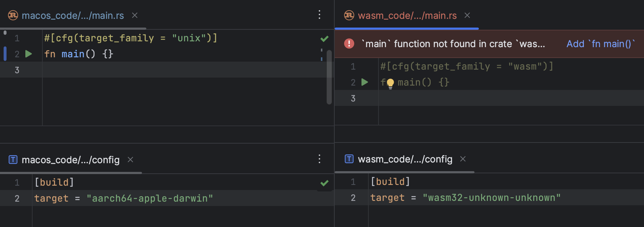This screenshot has height=227, width=644.
Task: Open the three-dot menu above the config editor
Action: tap(319, 159)
